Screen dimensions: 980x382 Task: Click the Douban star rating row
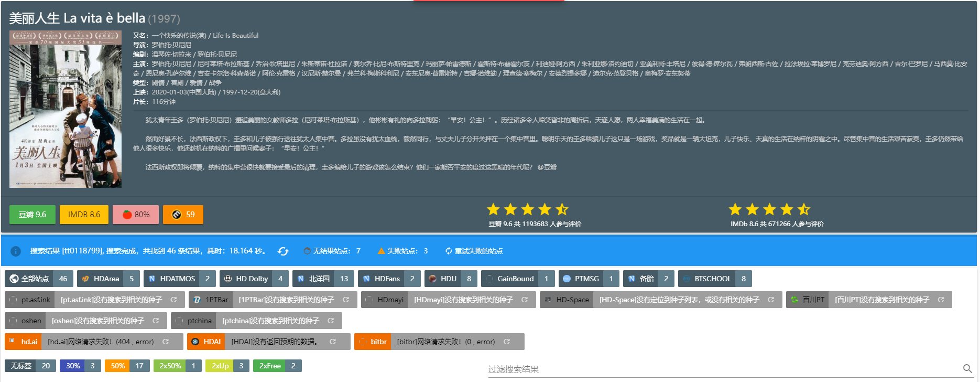coord(528,209)
